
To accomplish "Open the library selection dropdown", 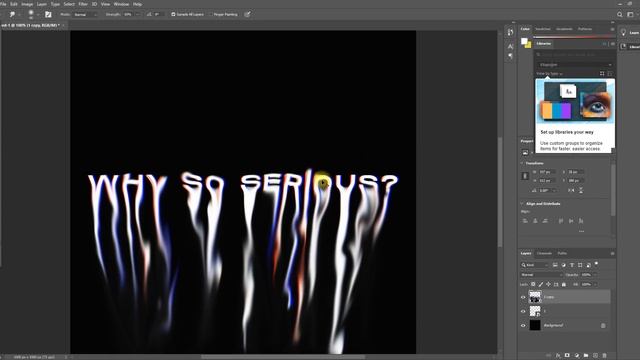I will (x=575, y=64).
